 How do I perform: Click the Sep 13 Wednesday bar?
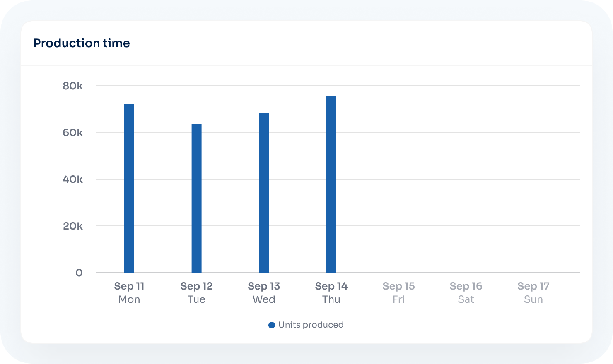click(x=264, y=193)
